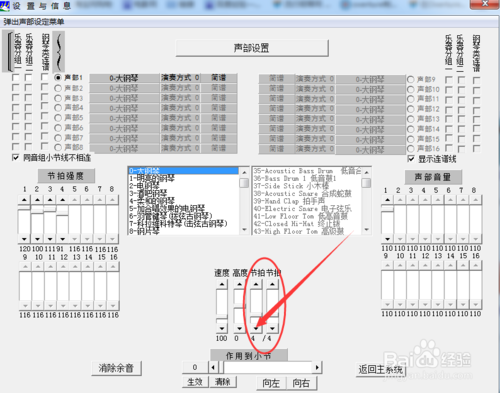The width and height of the screenshot is (500, 393).
Task: Open the 弹出声部设定菜单 menu
Action: (34, 22)
